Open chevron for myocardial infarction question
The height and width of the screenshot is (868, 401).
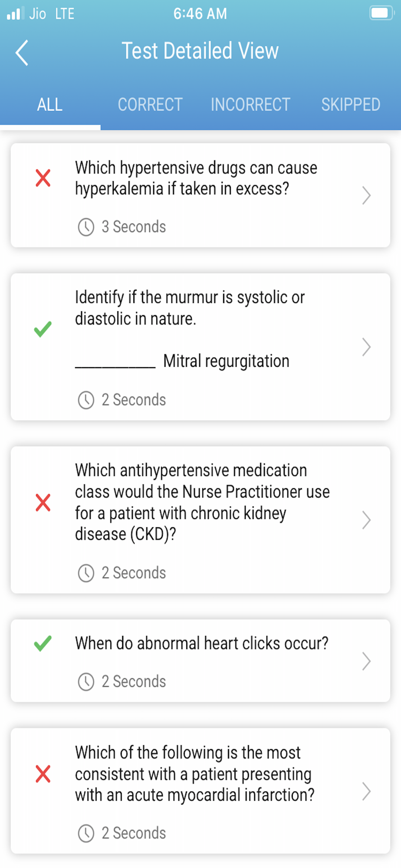pyautogui.click(x=366, y=791)
